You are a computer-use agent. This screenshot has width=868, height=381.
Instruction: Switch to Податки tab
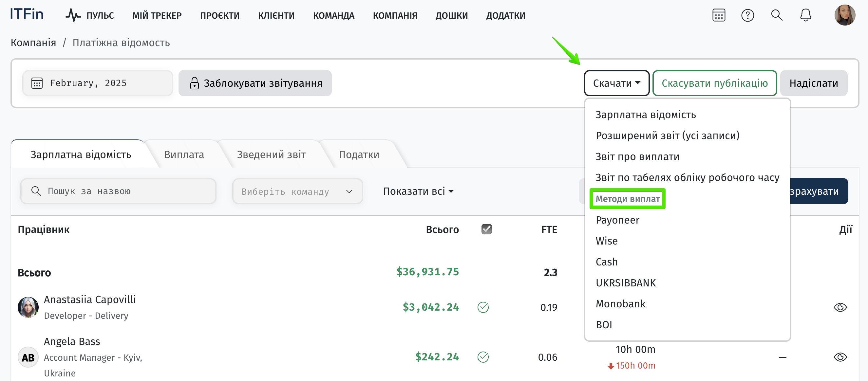(359, 154)
